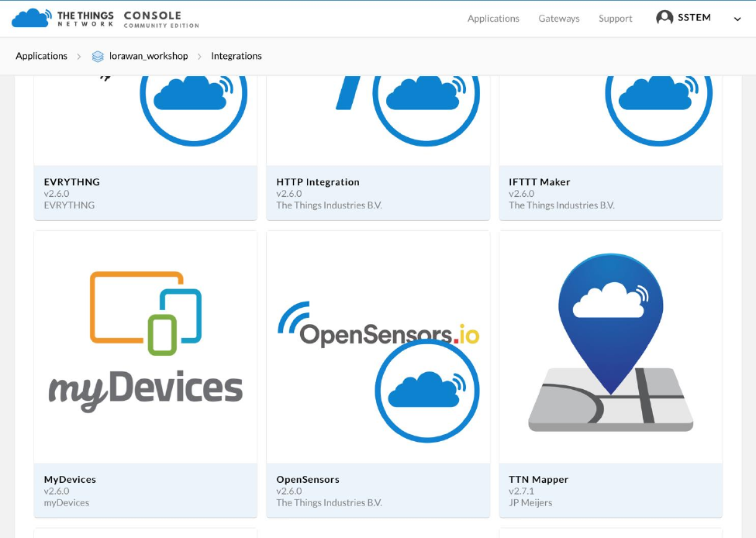Click the TTN Mapper map pin icon
Screen dimensions: 756x538
click(x=610, y=323)
